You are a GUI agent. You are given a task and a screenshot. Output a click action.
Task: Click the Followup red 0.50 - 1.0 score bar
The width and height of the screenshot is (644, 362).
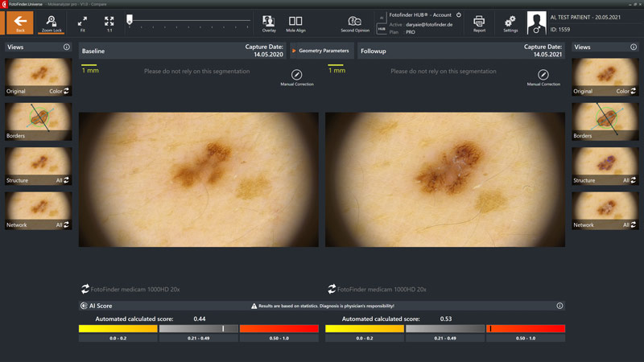pos(526,329)
